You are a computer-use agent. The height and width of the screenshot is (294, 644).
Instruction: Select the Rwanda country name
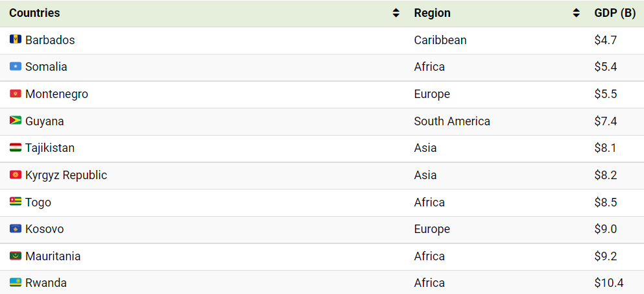(x=46, y=283)
